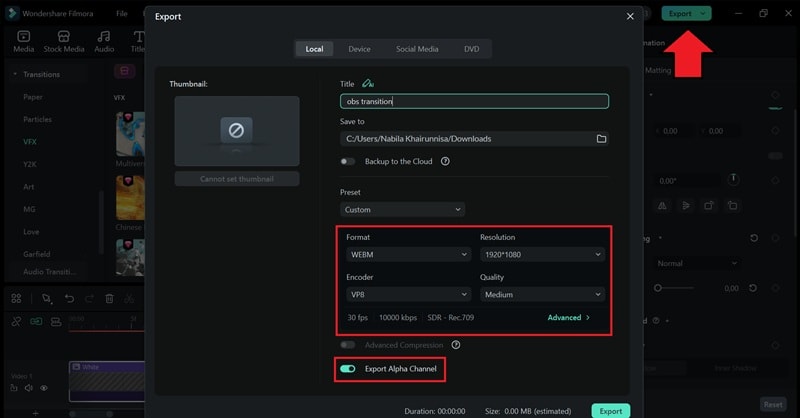Select the Art transitions category
This screenshot has height=418, width=800.
(x=29, y=187)
